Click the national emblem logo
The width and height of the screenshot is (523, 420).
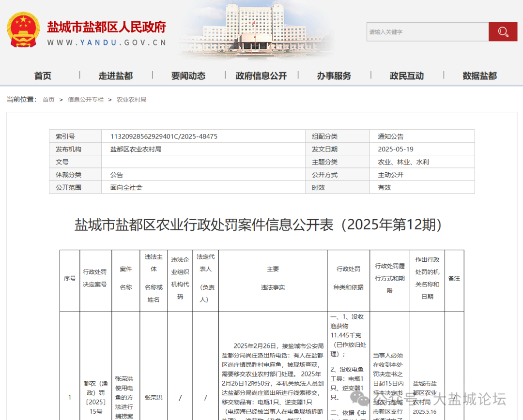click(x=23, y=30)
